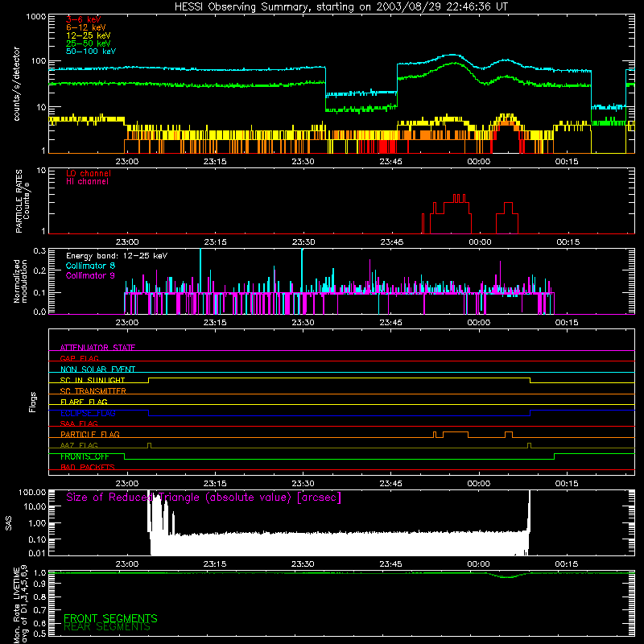Click the 'SAS' axis label
This screenshot has height=644, width=644.
[x=8, y=523]
